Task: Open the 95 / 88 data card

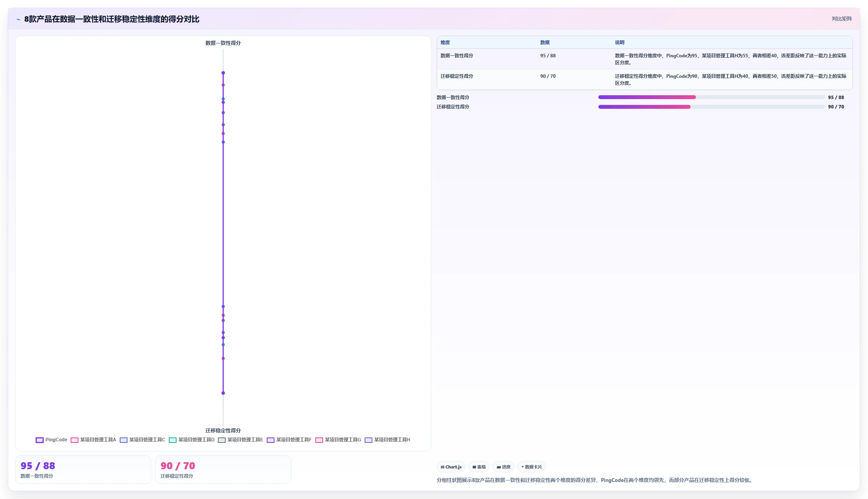Action: pos(83,470)
